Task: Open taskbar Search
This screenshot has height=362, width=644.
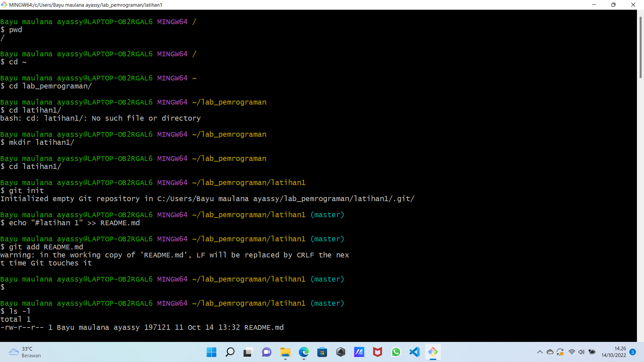Action: click(230, 352)
